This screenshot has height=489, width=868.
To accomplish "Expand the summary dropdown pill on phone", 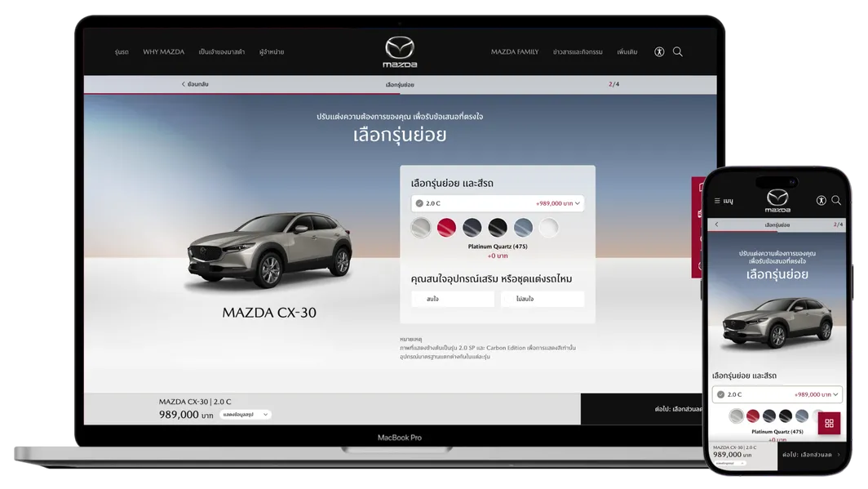I will 730,463.
